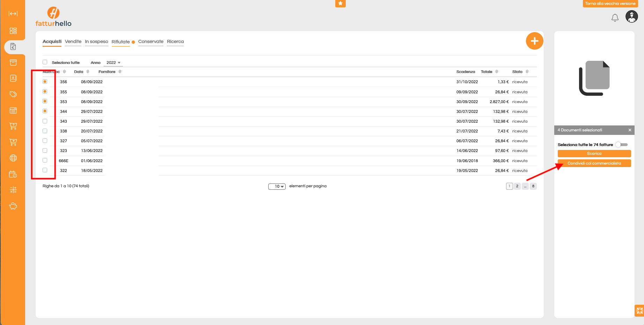
Task: Expand the sidebar with the arrows icon
Action: (x=13, y=14)
